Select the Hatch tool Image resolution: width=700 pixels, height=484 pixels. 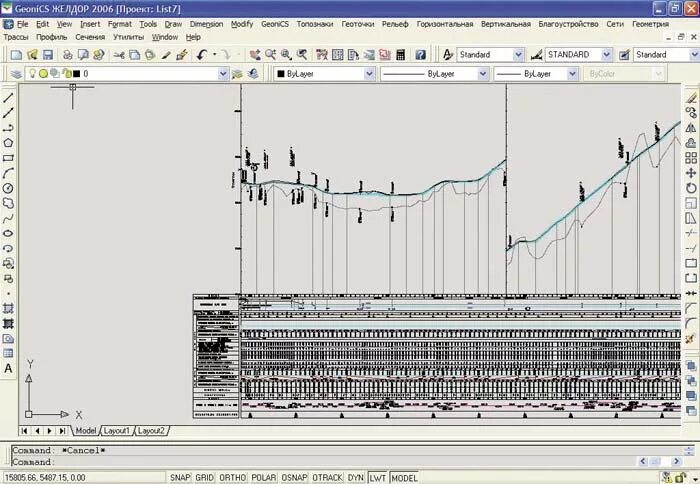[8, 309]
